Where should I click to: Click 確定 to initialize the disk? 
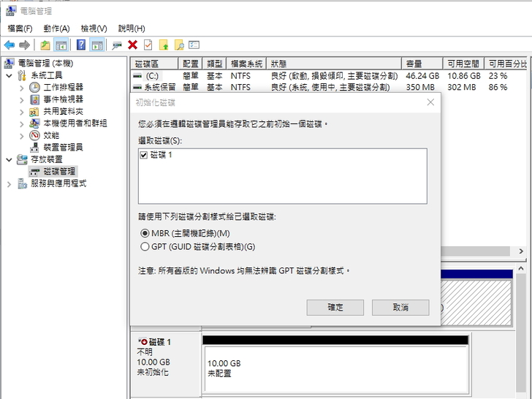click(x=335, y=308)
